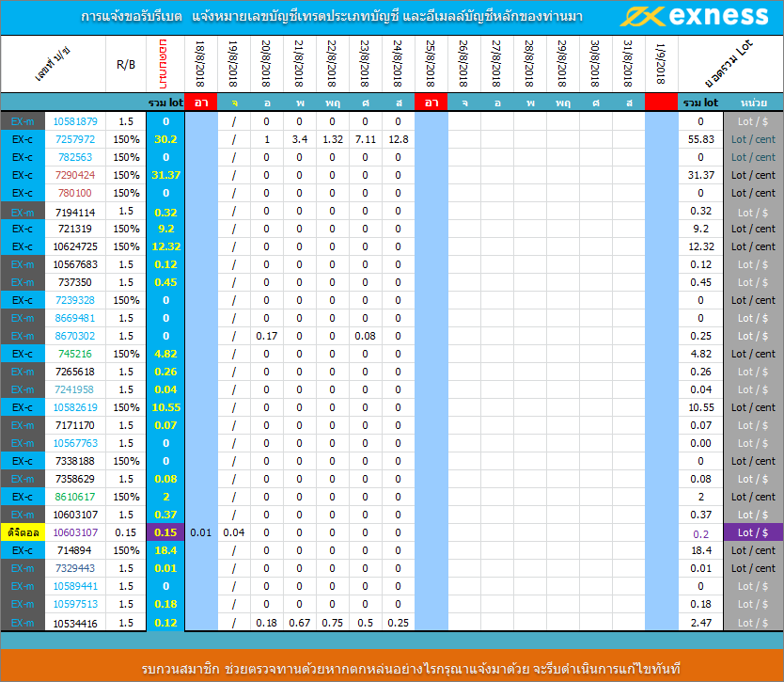Viewport: 784px width, 682px height.
Task: Click red account number 7290424
Action: [75, 175]
